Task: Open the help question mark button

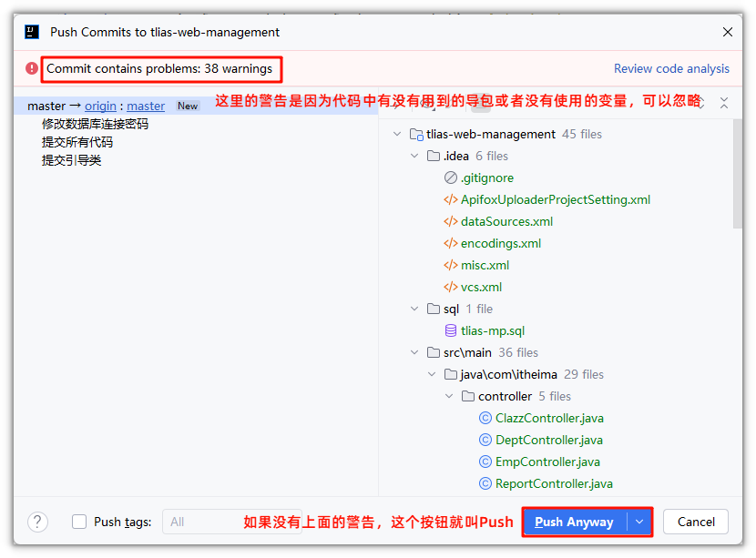Action: (x=37, y=522)
